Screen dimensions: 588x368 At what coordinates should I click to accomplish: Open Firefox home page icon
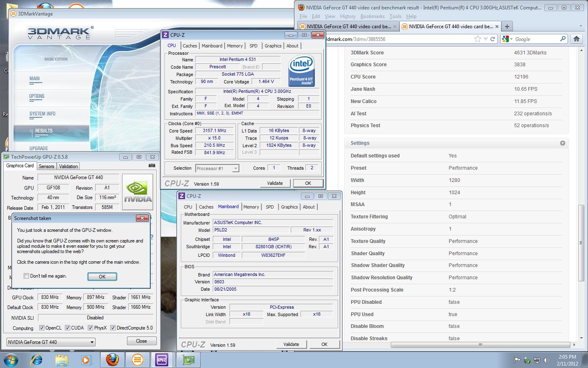[577, 39]
